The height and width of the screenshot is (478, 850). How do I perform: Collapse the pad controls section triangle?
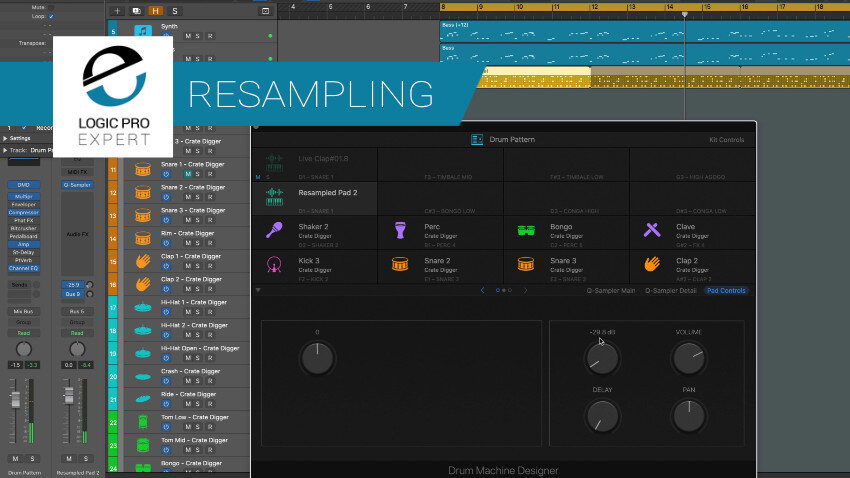point(258,290)
